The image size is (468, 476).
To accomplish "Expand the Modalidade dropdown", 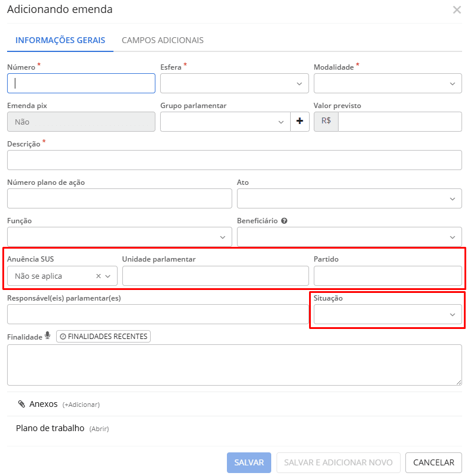I will [x=388, y=84].
